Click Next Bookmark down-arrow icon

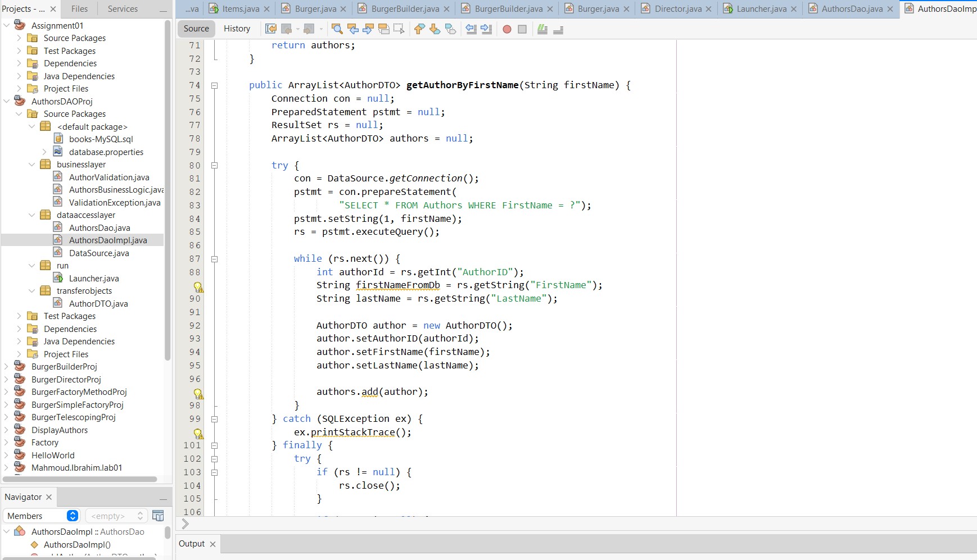435,29
